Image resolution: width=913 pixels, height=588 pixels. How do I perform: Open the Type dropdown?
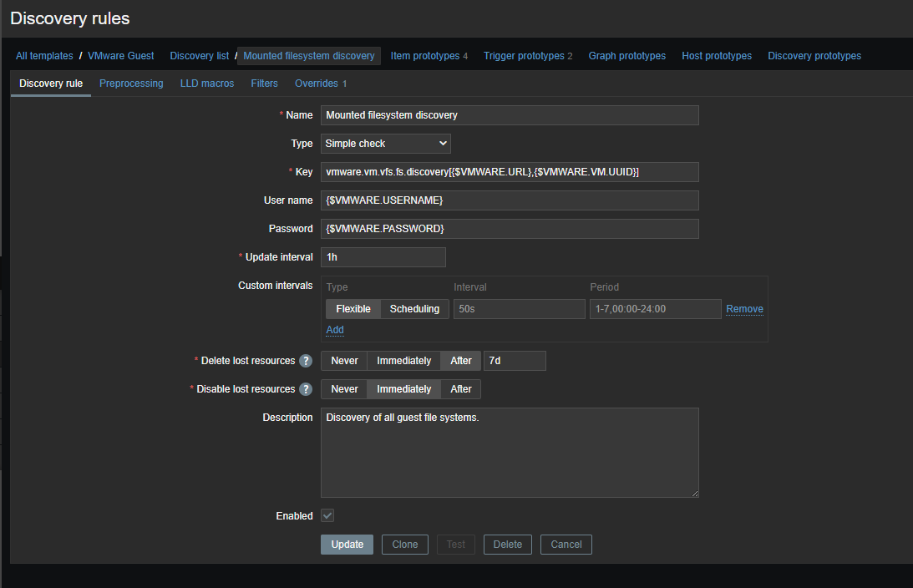(x=386, y=144)
